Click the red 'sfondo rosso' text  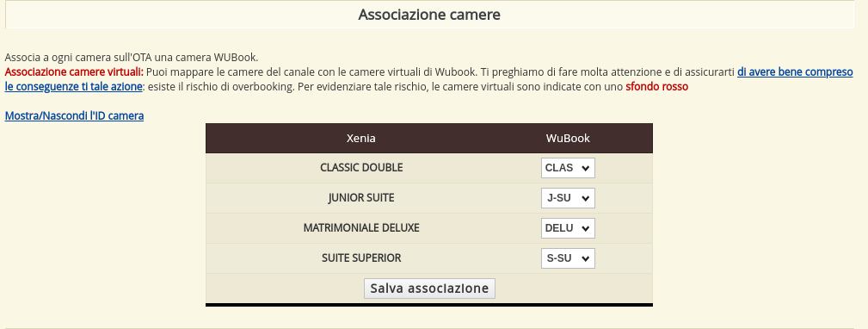click(657, 87)
